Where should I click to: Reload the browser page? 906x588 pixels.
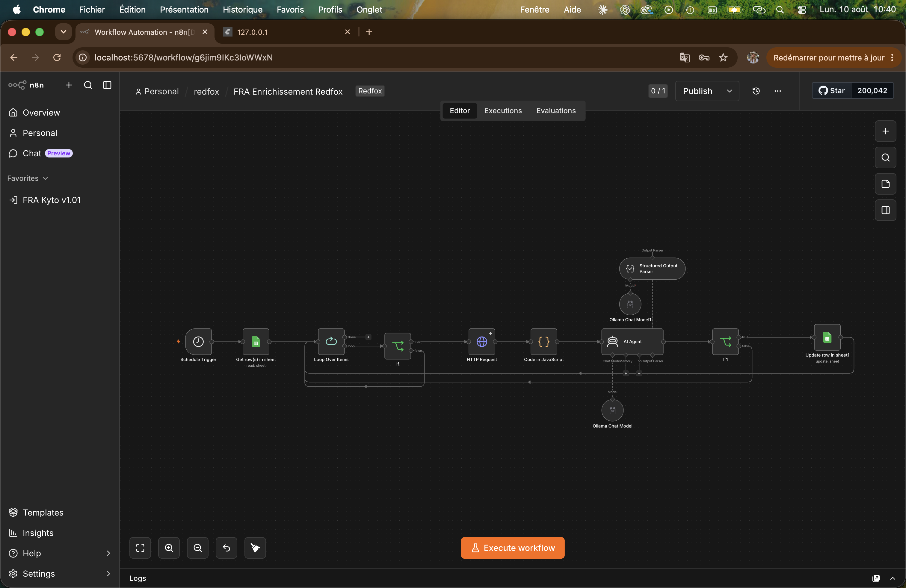click(x=57, y=57)
